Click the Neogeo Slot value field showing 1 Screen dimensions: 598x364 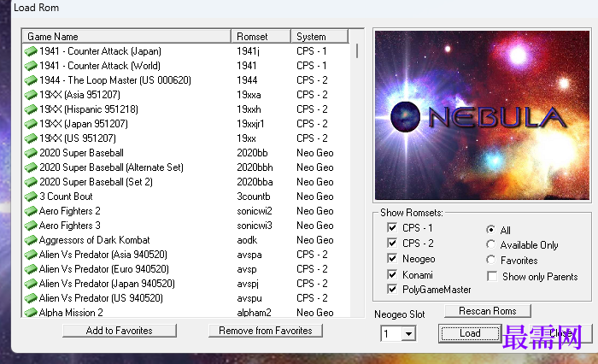click(391, 334)
